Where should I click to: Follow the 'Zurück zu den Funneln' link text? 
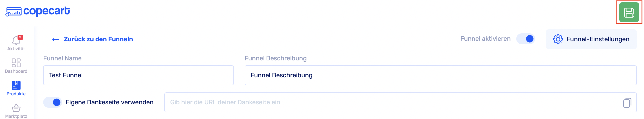point(98,39)
